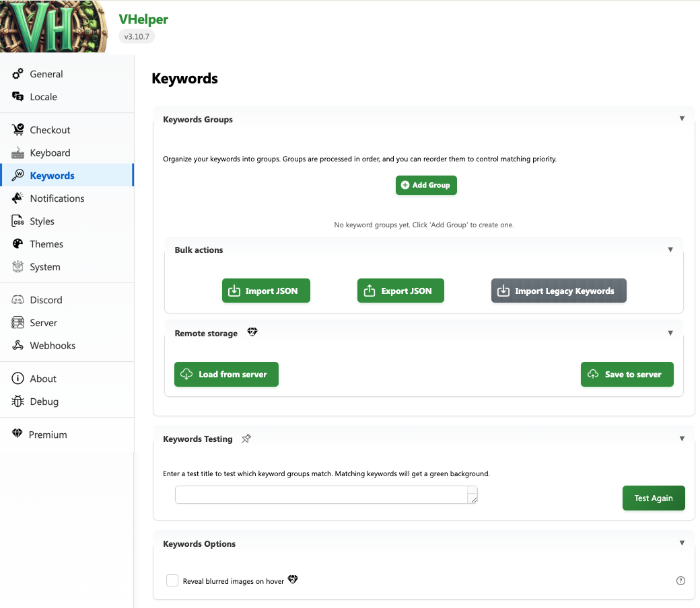Open the Notifications settings

(x=57, y=198)
